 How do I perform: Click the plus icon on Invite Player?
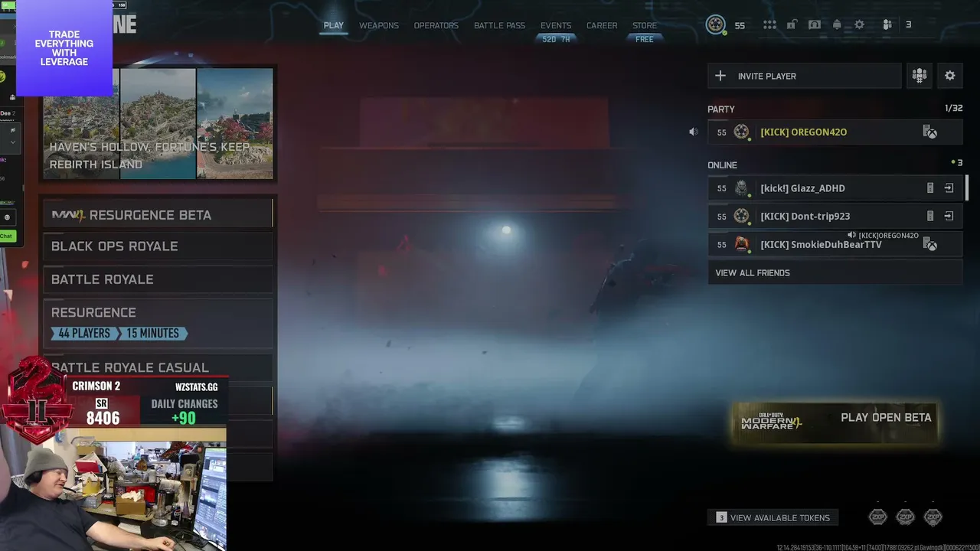click(720, 76)
